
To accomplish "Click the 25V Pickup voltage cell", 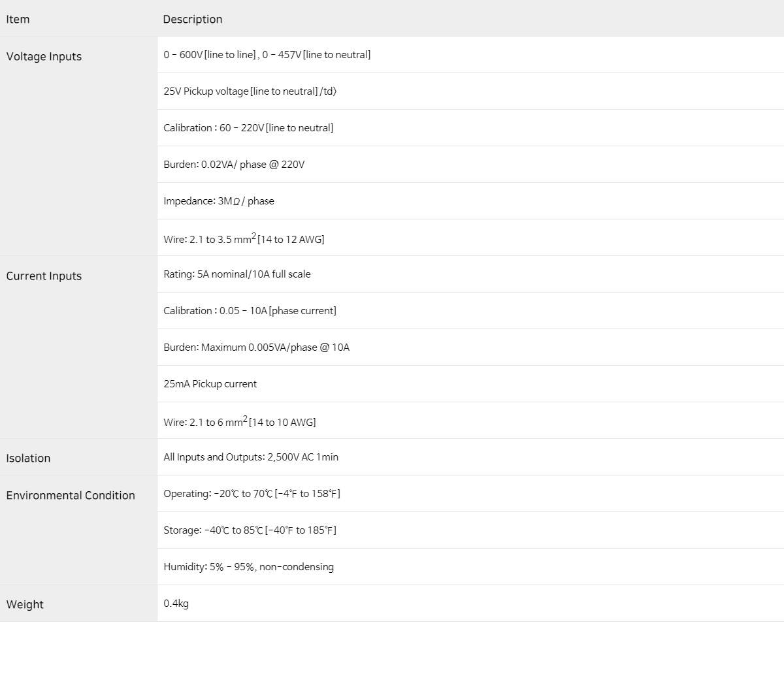I will coord(250,91).
